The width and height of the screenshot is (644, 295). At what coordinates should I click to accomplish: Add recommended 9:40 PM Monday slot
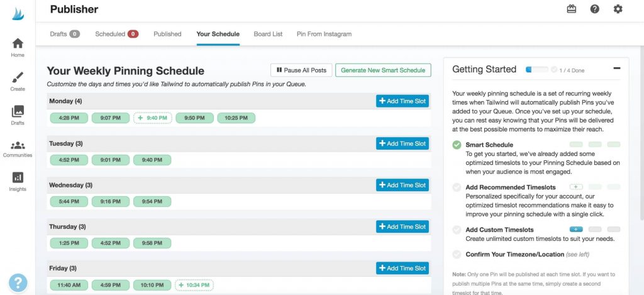153,118
